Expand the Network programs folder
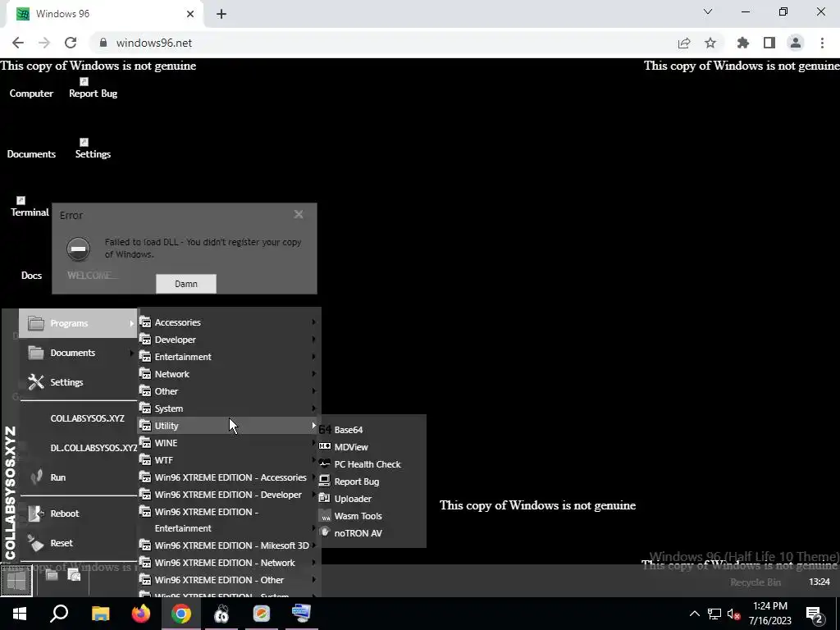Image resolution: width=840 pixels, height=630 pixels. (229, 373)
